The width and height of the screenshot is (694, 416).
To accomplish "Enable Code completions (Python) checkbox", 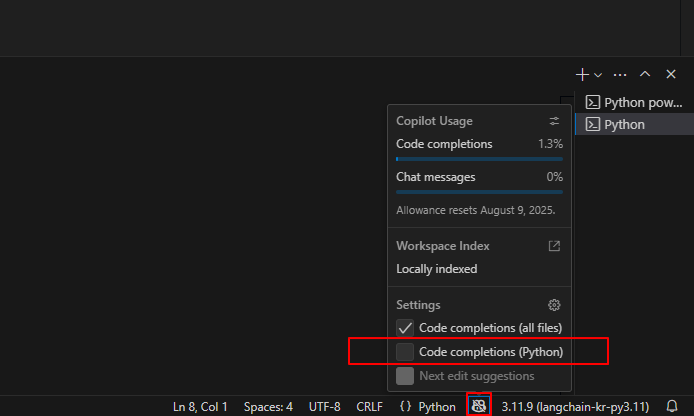I will coord(405,352).
